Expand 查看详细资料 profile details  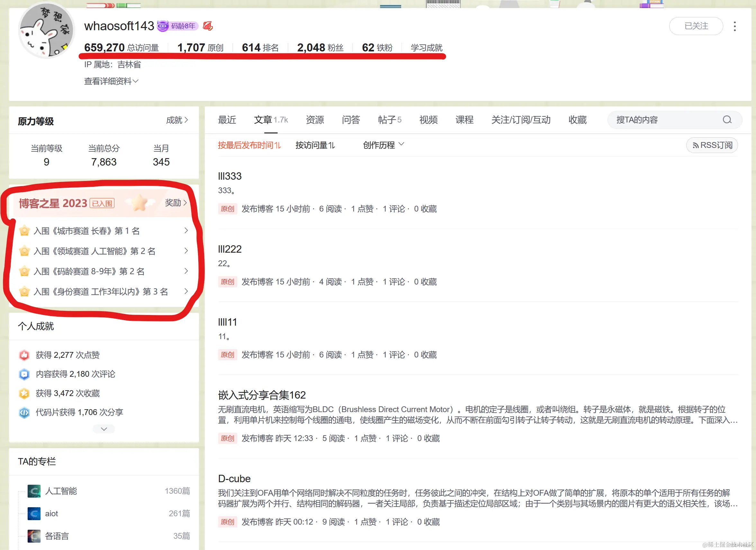(111, 81)
